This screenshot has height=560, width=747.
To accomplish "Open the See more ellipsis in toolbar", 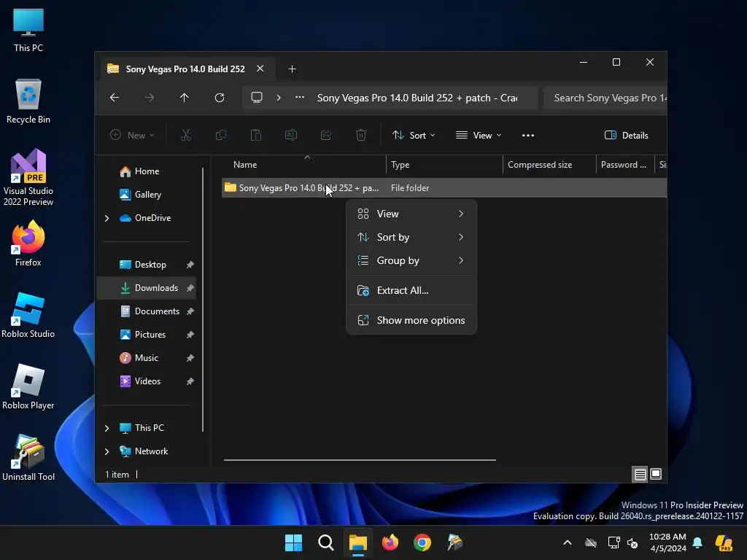I will pyautogui.click(x=528, y=135).
